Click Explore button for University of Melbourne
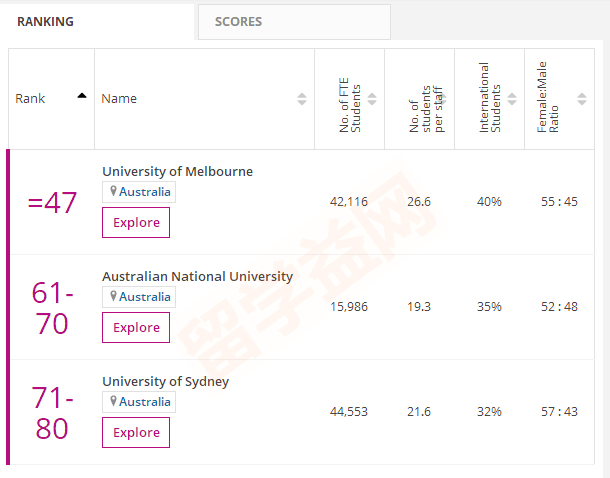 [136, 222]
